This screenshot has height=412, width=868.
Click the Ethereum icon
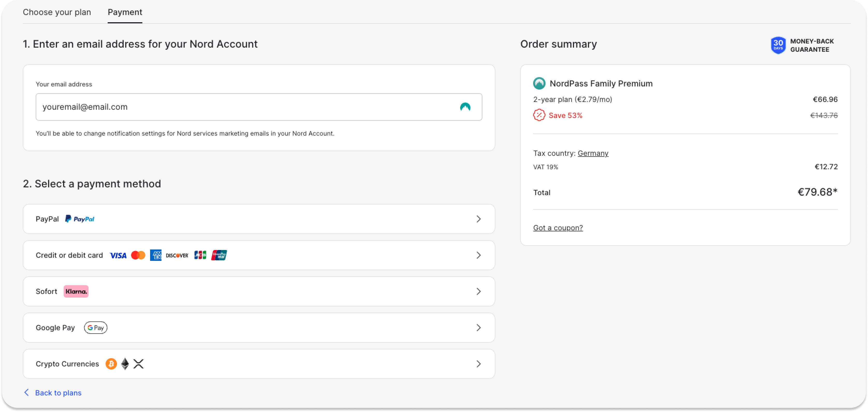tap(125, 364)
